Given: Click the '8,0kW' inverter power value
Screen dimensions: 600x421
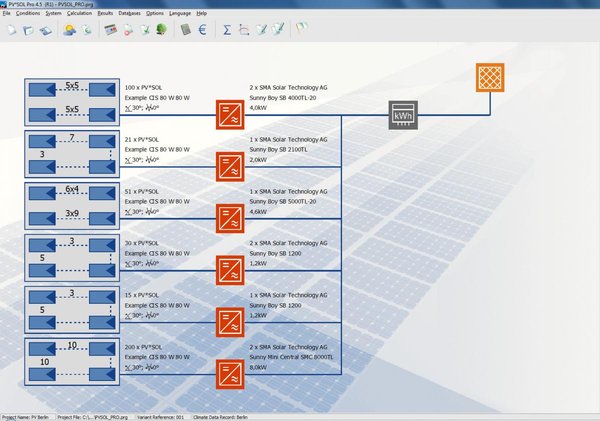Looking at the screenshot, I should click(x=258, y=367).
